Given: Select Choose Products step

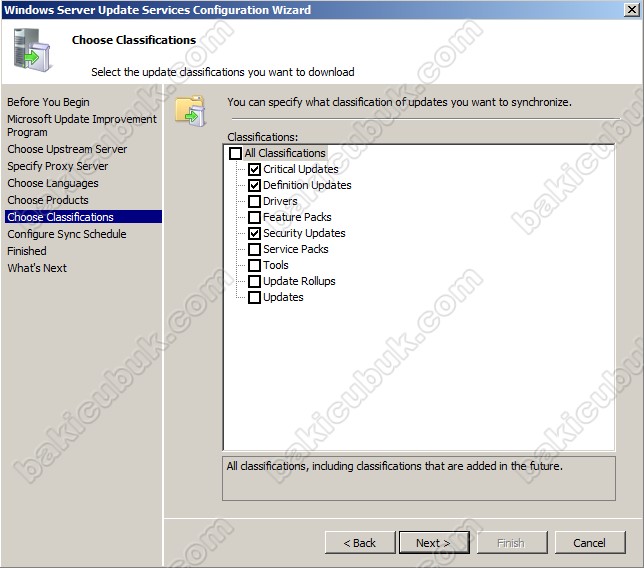Looking at the screenshot, I should (x=48, y=200).
